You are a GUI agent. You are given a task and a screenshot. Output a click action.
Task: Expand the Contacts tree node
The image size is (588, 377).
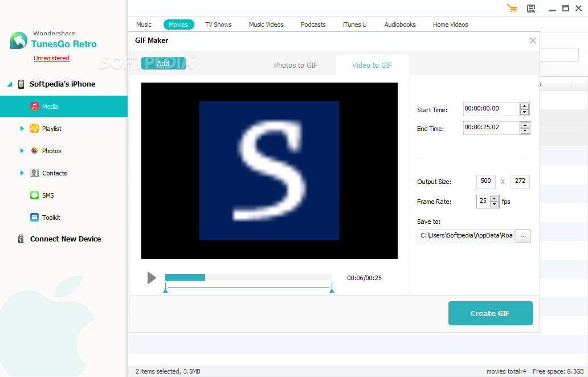[22, 173]
